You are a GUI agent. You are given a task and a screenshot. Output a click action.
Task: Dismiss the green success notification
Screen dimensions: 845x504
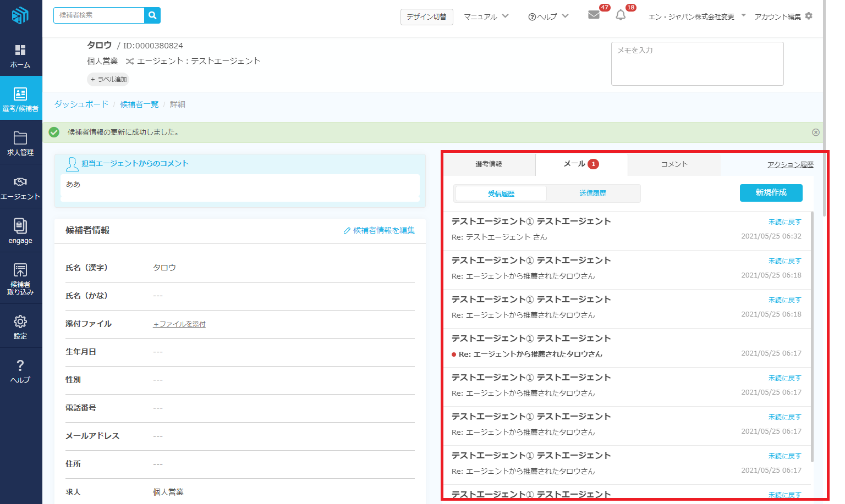[x=816, y=132]
